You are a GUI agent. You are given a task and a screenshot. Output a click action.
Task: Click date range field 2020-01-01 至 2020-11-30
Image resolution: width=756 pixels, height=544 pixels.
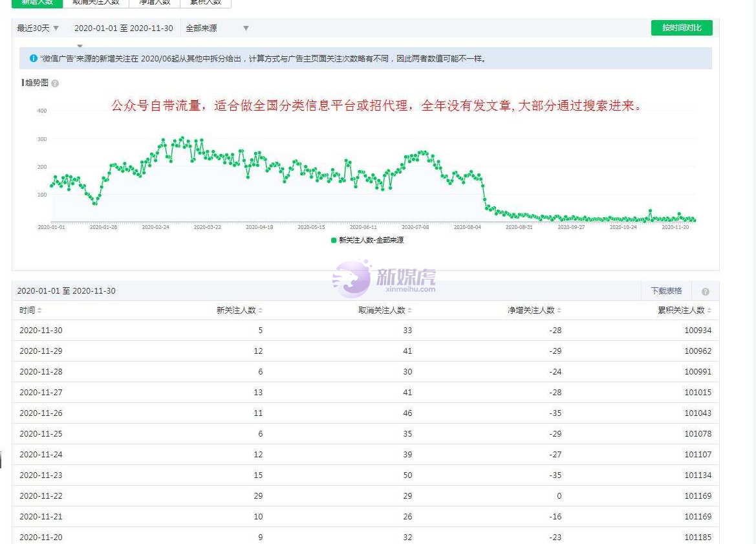click(x=124, y=28)
